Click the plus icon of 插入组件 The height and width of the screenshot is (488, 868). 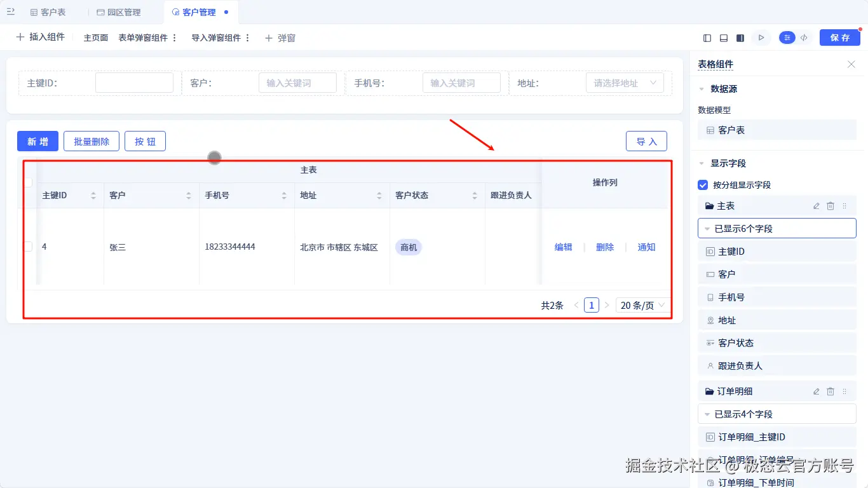(20, 37)
